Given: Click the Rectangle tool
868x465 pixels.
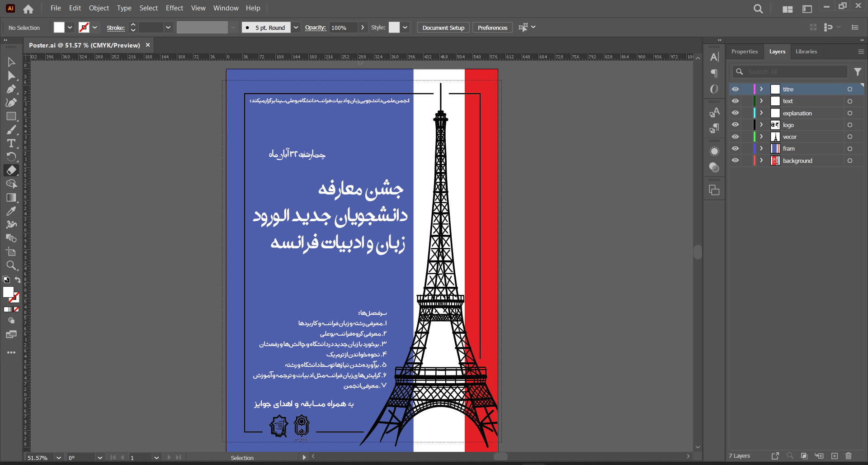Looking at the screenshot, I should [x=11, y=116].
